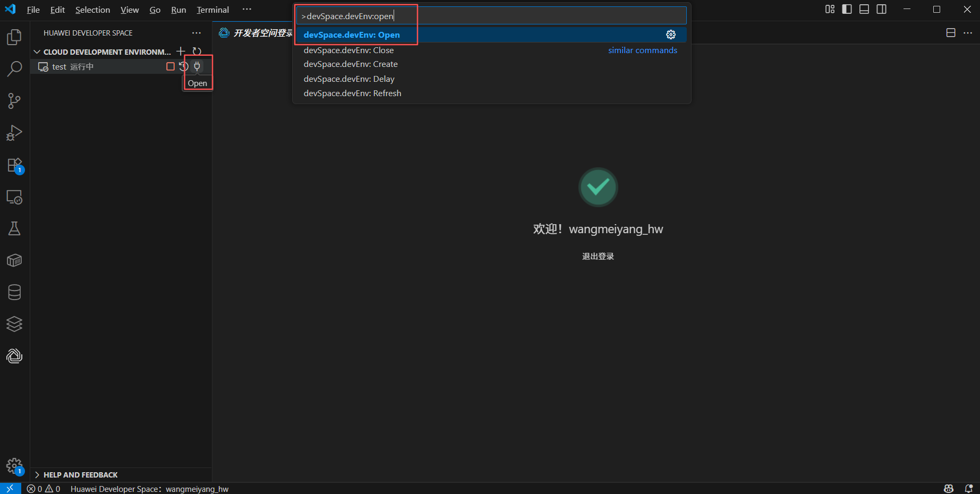Open the editor's more actions menu
Image resolution: width=980 pixels, height=494 pixels.
click(968, 33)
